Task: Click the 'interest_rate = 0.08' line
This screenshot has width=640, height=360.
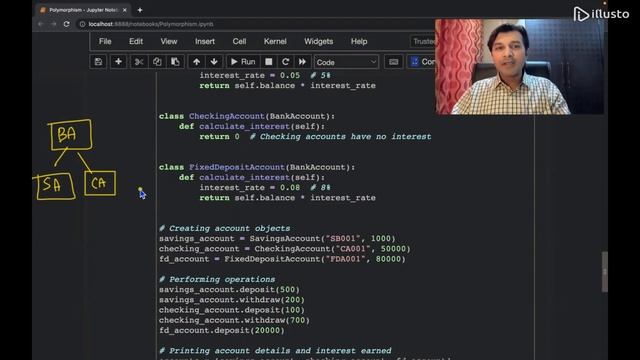Action: tap(264, 188)
